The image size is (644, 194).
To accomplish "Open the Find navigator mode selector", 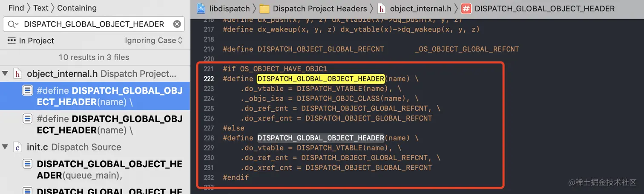I will (16, 8).
